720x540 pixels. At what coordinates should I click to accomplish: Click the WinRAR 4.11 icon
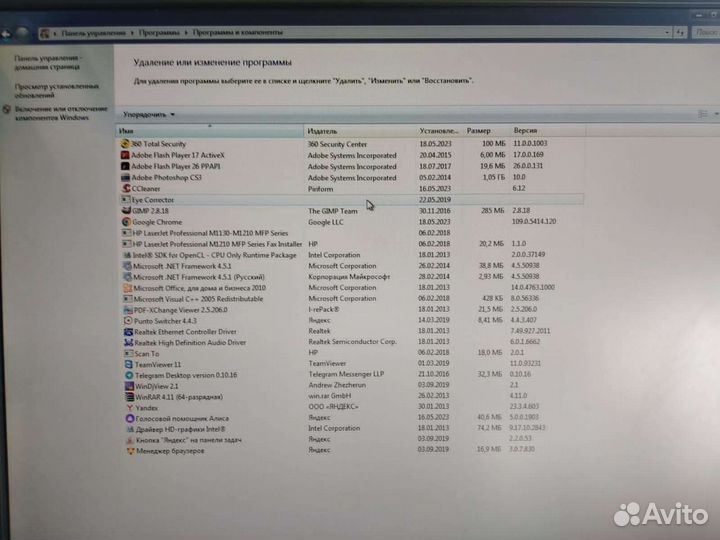pos(130,397)
